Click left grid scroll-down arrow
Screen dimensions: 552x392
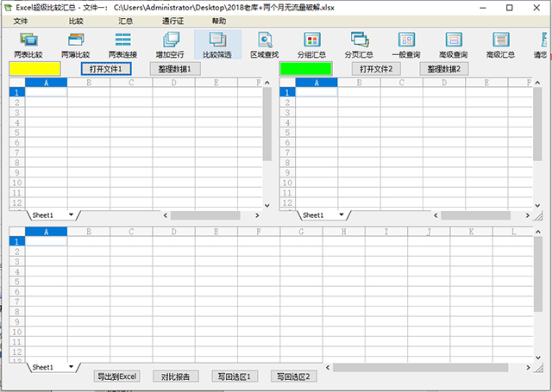pos(267,206)
